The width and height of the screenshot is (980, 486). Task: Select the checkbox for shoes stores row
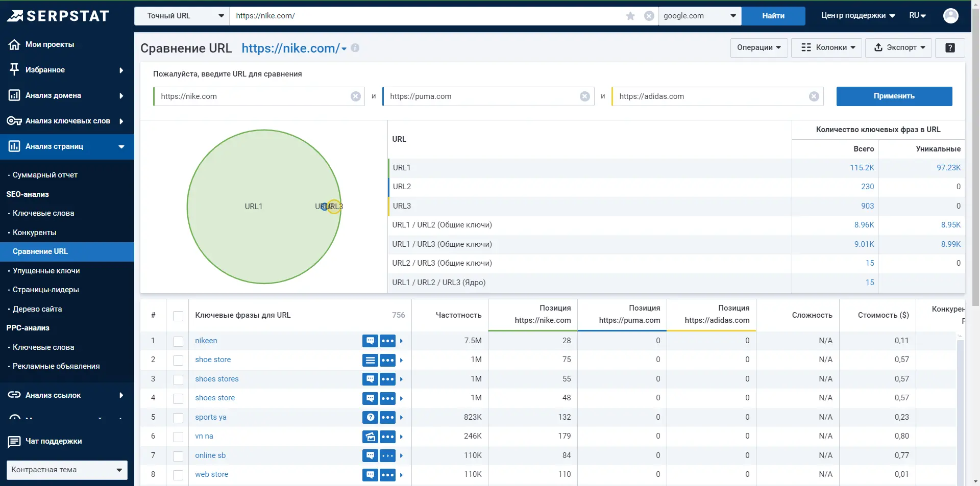tap(178, 379)
